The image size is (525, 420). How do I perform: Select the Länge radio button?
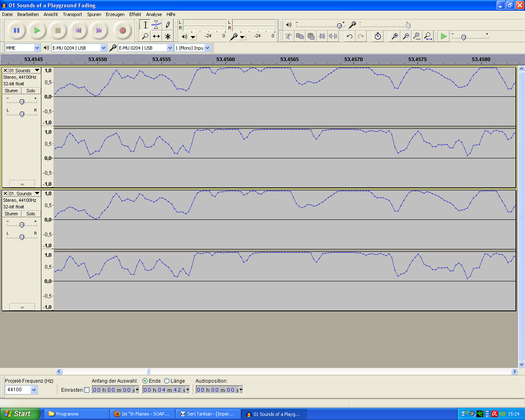pyautogui.click(x=167, y=381)
